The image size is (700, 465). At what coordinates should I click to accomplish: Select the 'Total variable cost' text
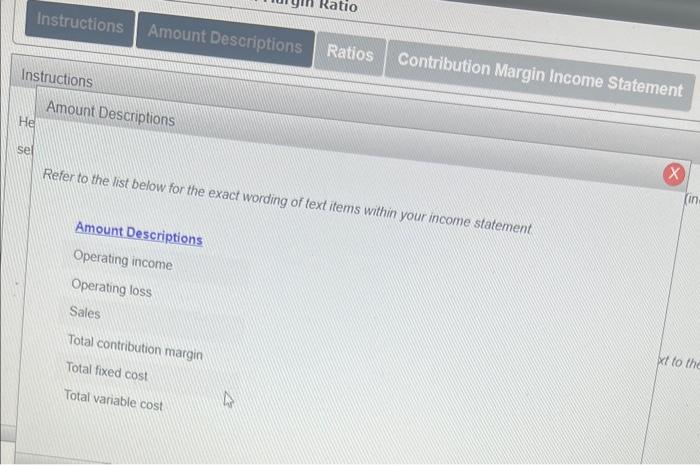(113, 400)
